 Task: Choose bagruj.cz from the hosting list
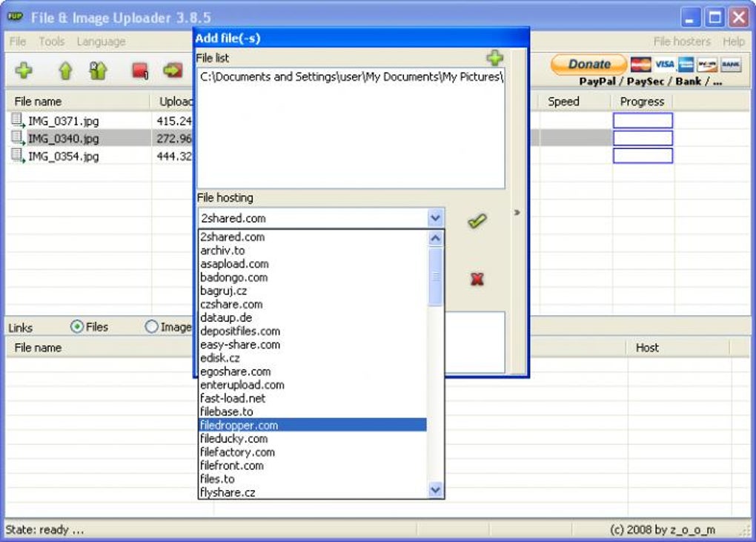(313, 291)
